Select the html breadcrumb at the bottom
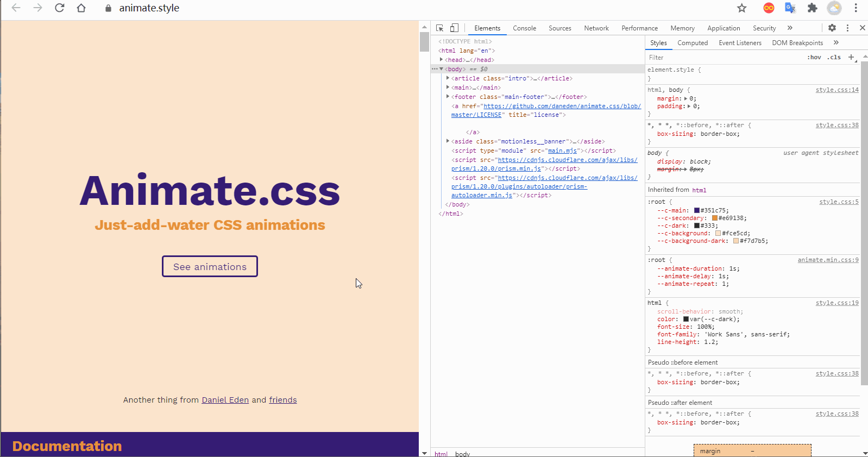Viewport: 868px width, 457px height. click(441, 454)
